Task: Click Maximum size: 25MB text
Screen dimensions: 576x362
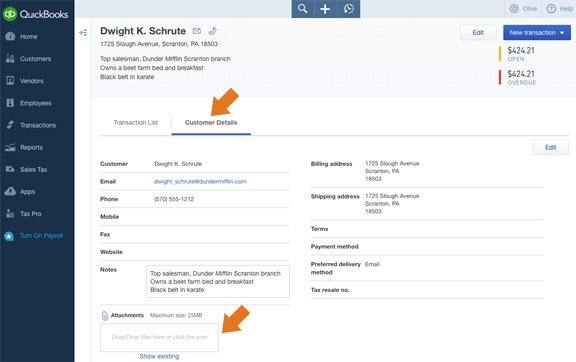Action: click(x=176, y=315)
